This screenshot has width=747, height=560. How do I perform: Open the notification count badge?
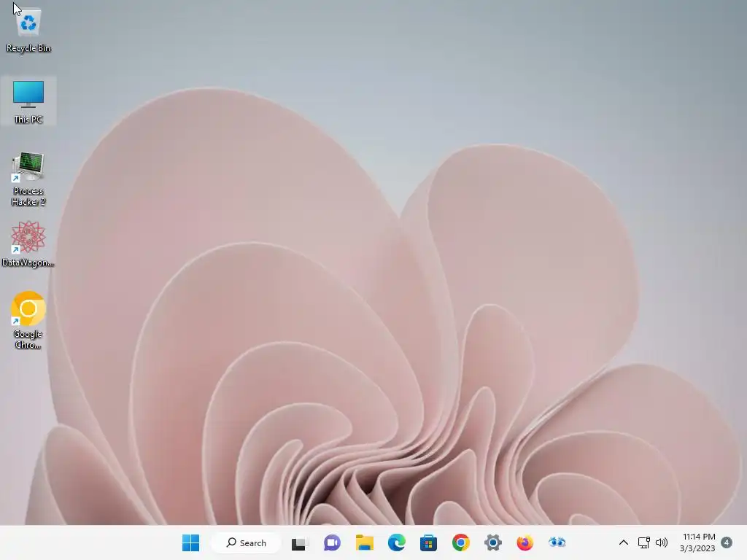tap(727, 542)
